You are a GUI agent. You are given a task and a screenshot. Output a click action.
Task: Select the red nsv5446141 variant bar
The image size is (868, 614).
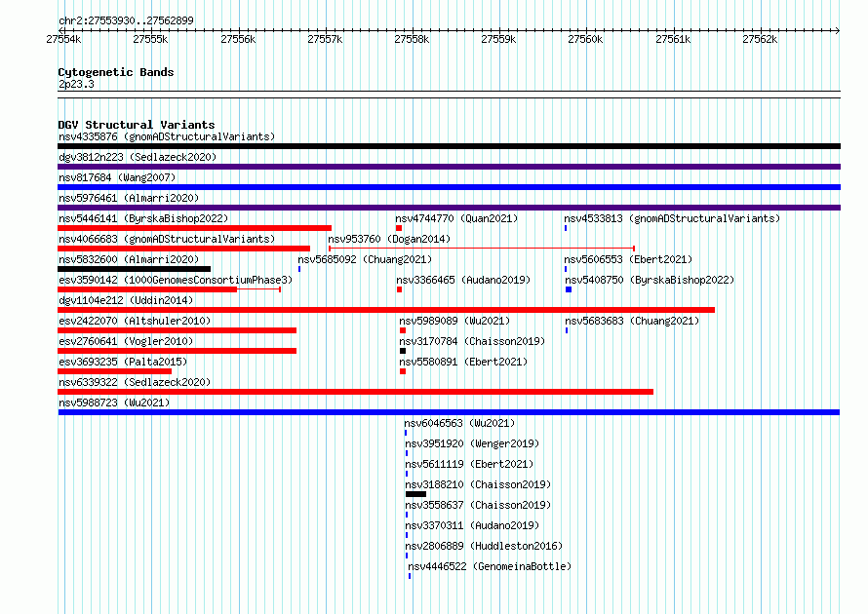(194, 228)
